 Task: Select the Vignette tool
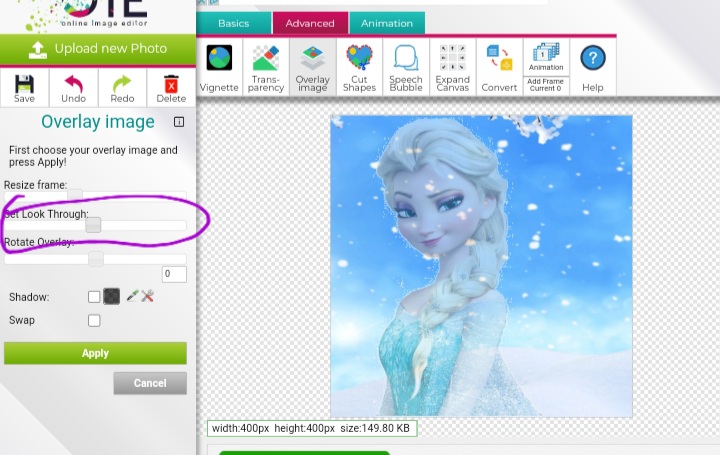click(x=219, y=66)
